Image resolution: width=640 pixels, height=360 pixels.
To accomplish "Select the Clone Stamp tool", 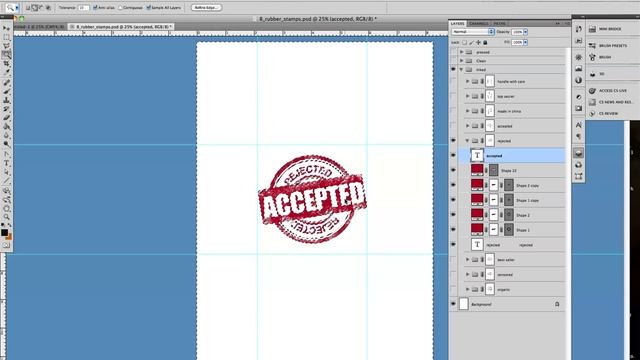I will click(x=6, y=100).
